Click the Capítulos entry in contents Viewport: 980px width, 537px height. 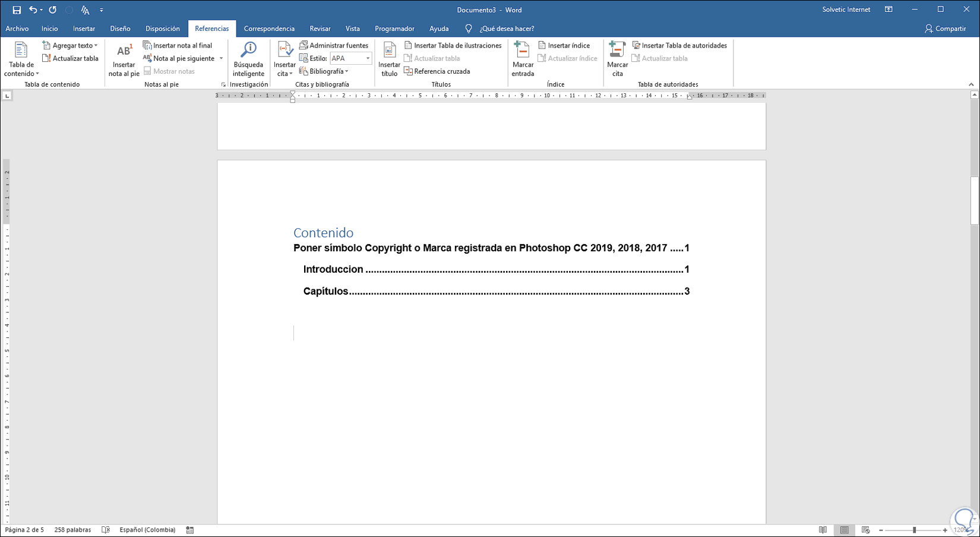coord(496,291)
